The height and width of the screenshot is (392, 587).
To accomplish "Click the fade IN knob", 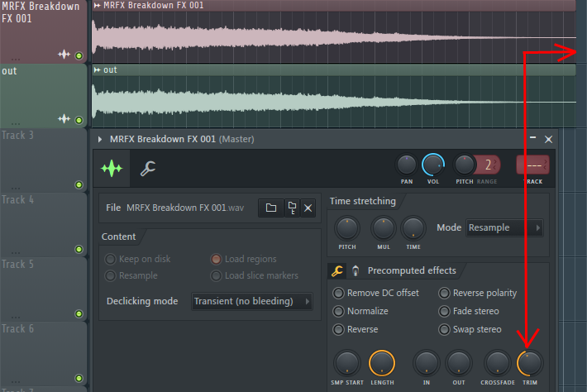I will click(x=427, y=363).
